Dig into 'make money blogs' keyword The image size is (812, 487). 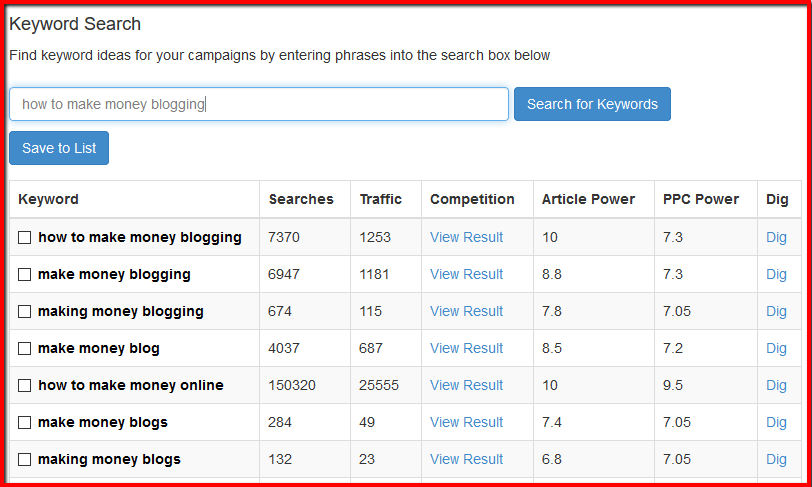coord(776,422)
